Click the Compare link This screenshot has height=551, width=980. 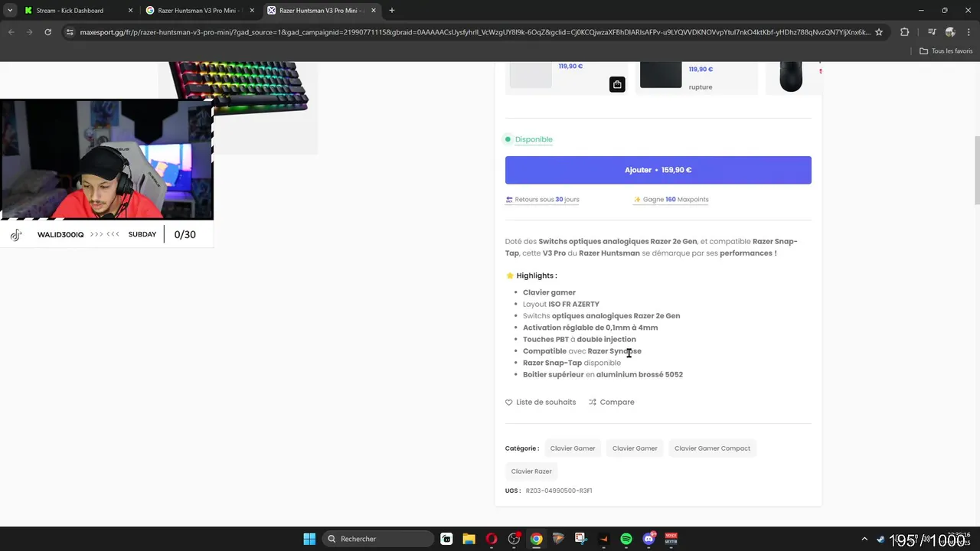611,403
